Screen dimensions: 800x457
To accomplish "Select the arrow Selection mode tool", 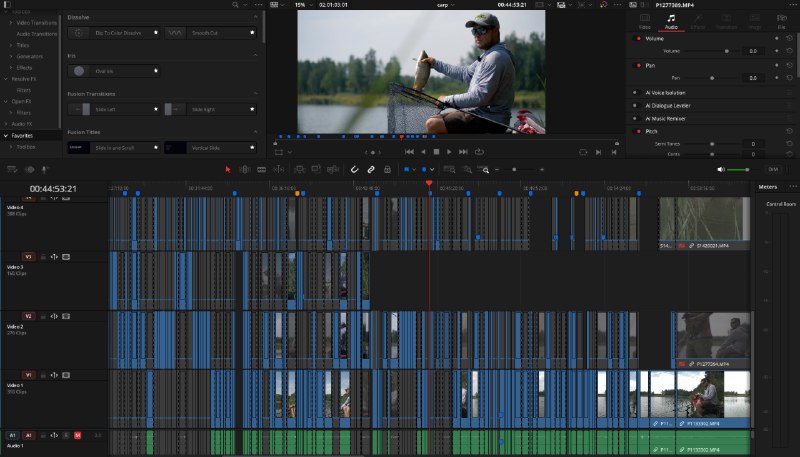I will pos(228,169).
